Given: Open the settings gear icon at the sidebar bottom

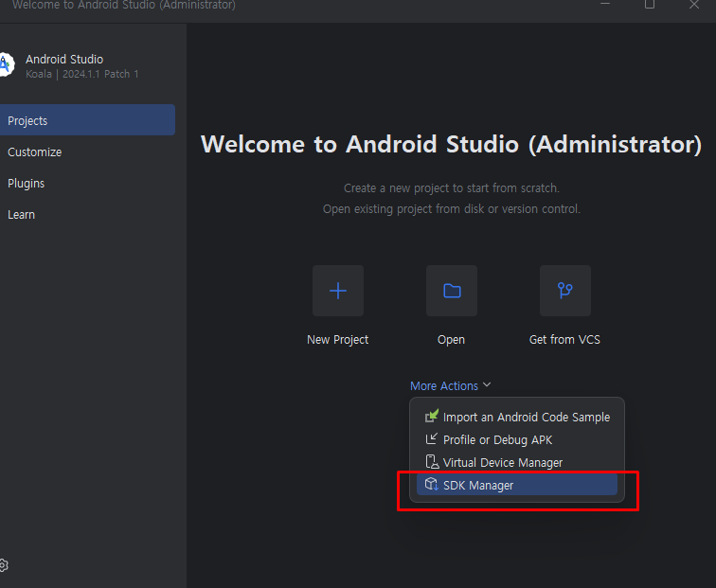Looking at the screenshot, I should click(x=3, y=565).
